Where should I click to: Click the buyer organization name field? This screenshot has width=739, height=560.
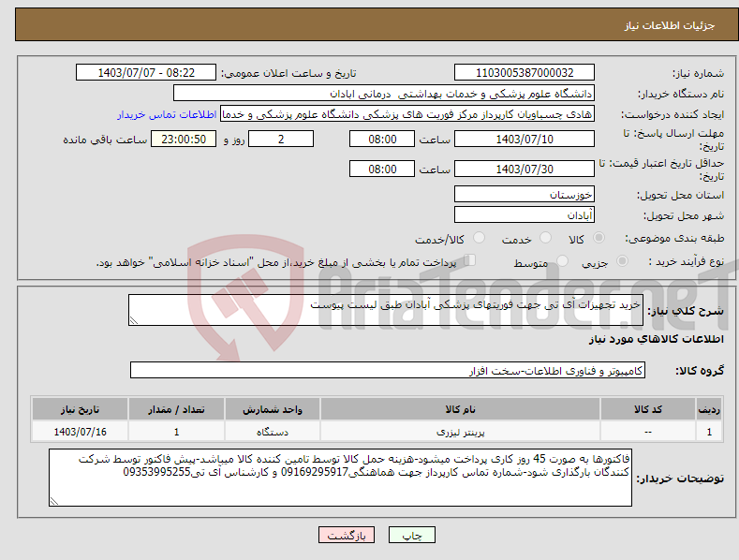point(384,94)
